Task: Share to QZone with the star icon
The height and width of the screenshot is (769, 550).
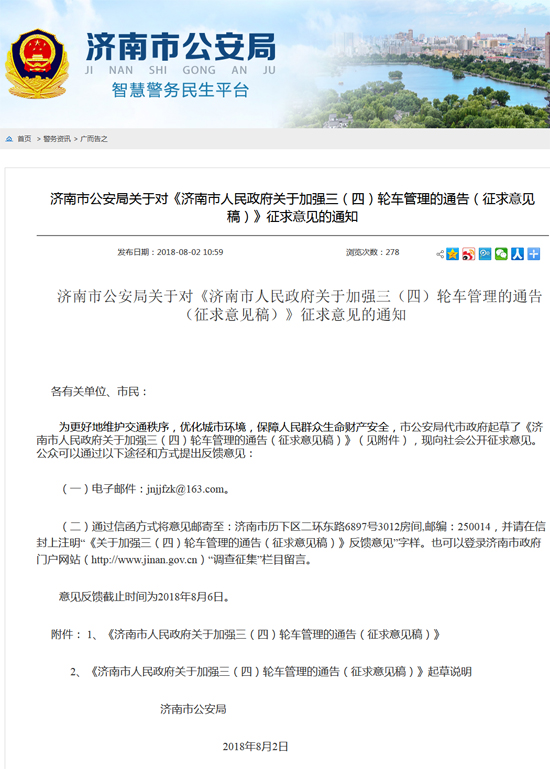Action: point(452,254)
